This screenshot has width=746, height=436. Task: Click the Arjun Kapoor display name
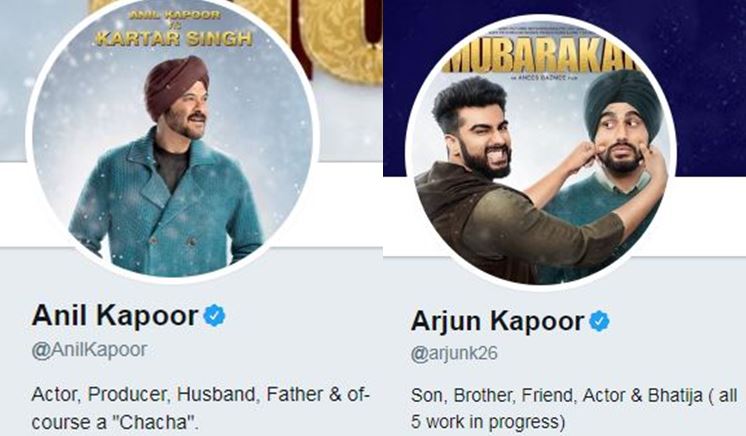498,321
